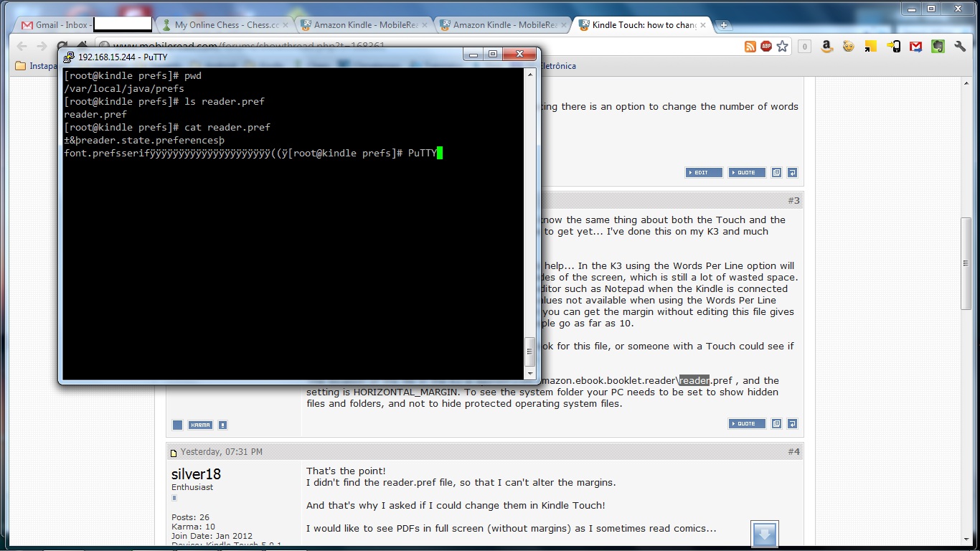980x551 pixels.
Task: Click the multi-quote icon on post #3
Action: 776,424
